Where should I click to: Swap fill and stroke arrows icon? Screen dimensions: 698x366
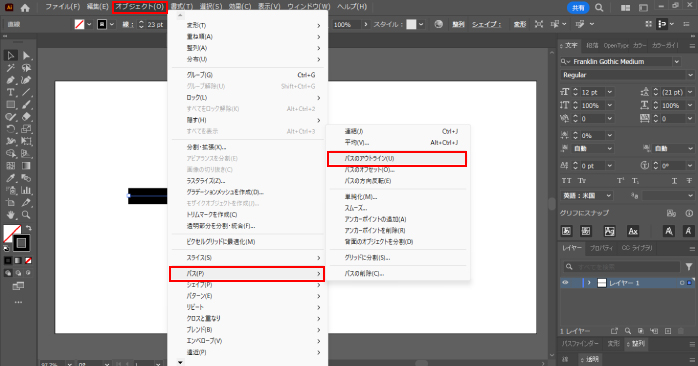click(x=28, y=228)
